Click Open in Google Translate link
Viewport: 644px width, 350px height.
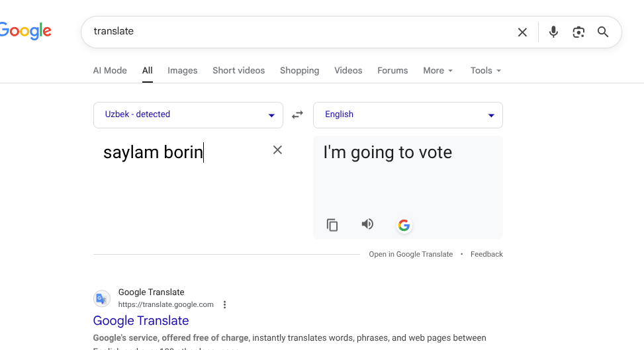coord(411,254)
